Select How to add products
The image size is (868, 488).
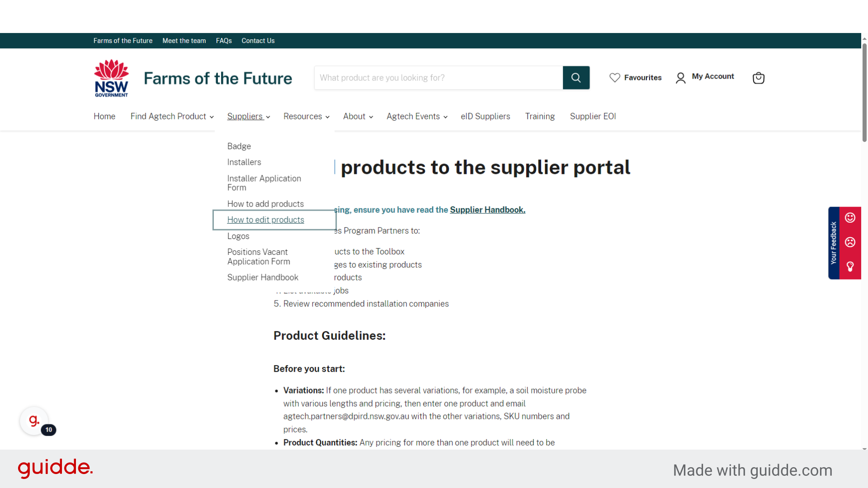click(265, 204)
